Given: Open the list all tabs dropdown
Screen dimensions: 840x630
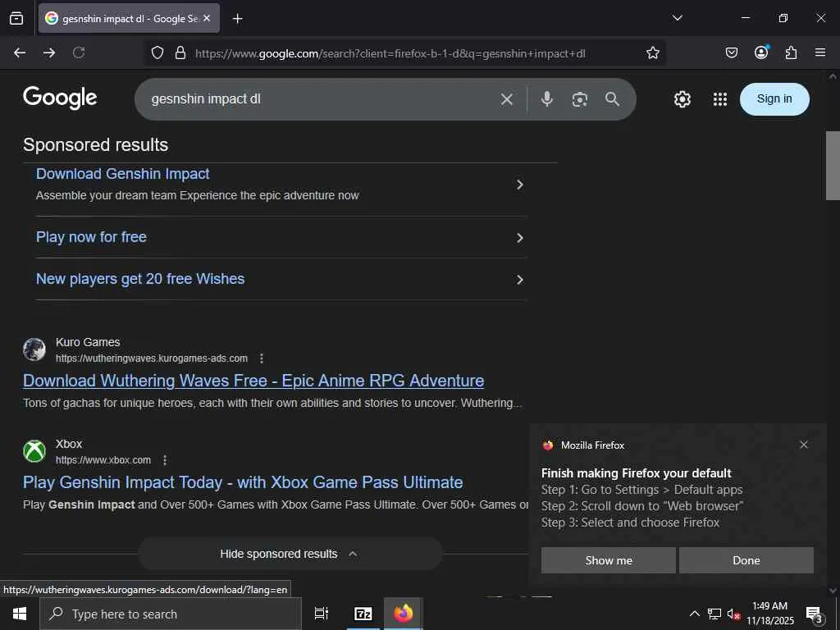Looking at the screenshot, I should click(x=677, y=18).
